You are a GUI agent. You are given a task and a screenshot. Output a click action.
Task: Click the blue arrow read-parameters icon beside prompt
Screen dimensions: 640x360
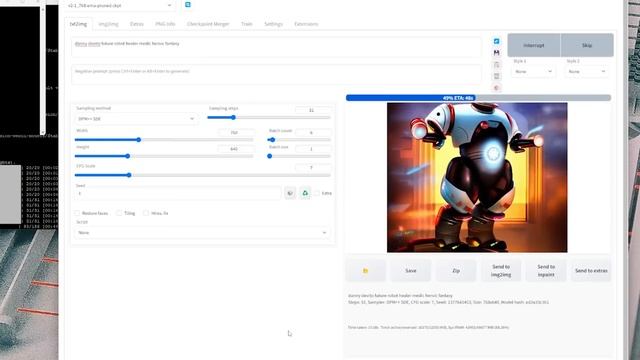pos(496,41)
